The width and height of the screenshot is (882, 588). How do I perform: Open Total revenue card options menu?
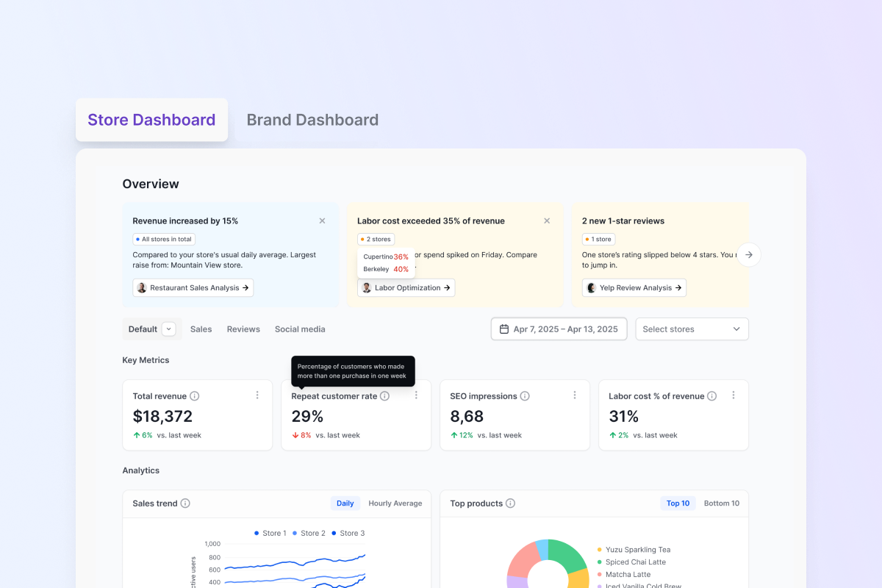[x=257, y=395]
